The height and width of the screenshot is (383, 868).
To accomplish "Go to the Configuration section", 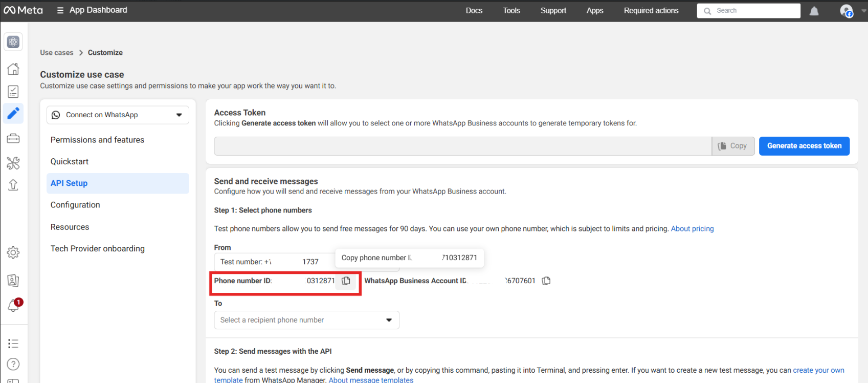I will click(75, 205).
